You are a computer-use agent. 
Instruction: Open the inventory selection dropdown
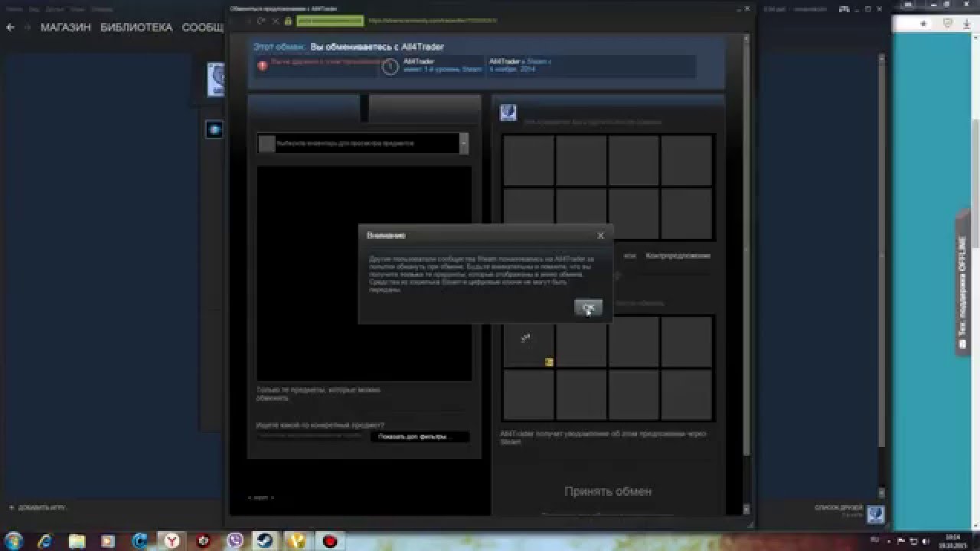click(x=363, y=143)
